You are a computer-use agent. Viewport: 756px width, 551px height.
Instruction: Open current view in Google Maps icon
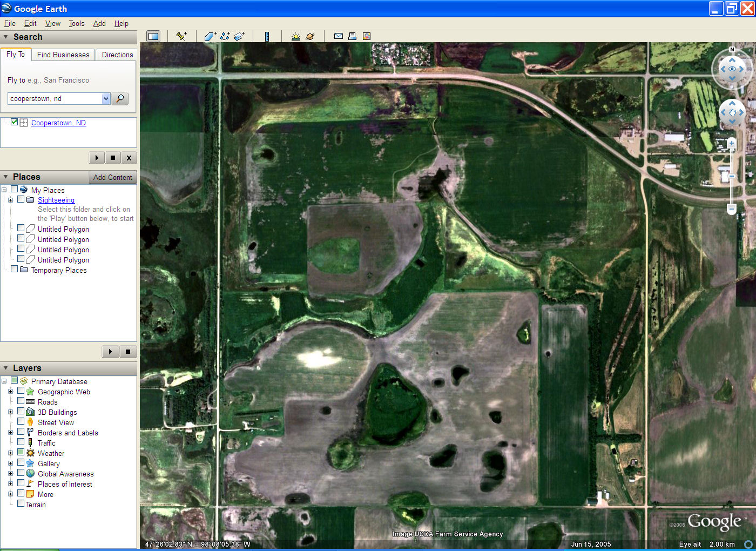click(367, 36)
